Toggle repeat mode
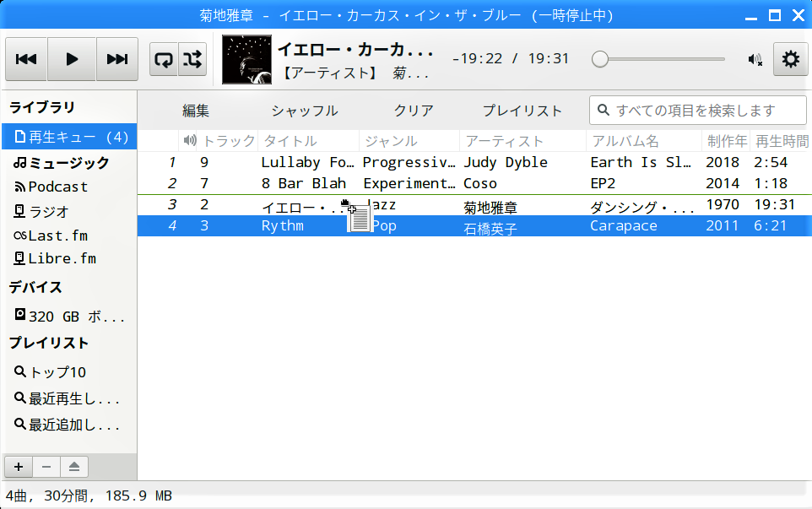 164,59
